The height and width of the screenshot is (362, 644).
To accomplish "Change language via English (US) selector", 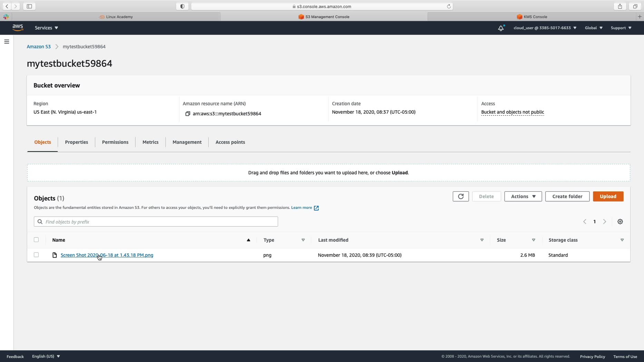I will 46,356.
